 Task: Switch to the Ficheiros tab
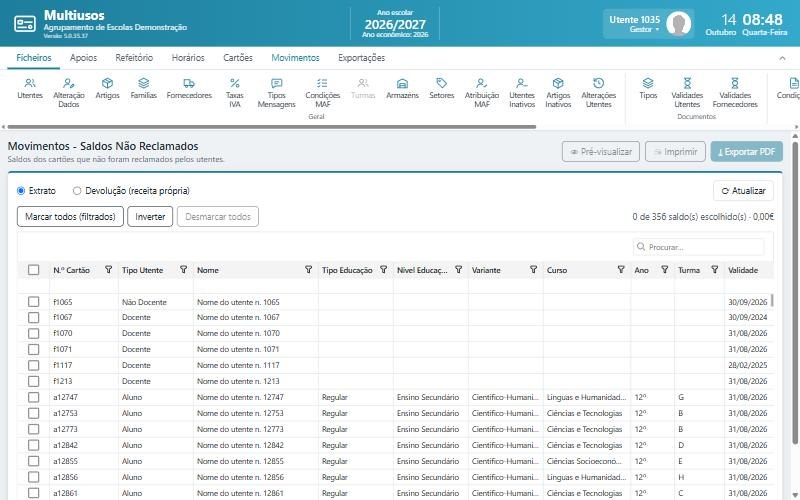(34, 58)
